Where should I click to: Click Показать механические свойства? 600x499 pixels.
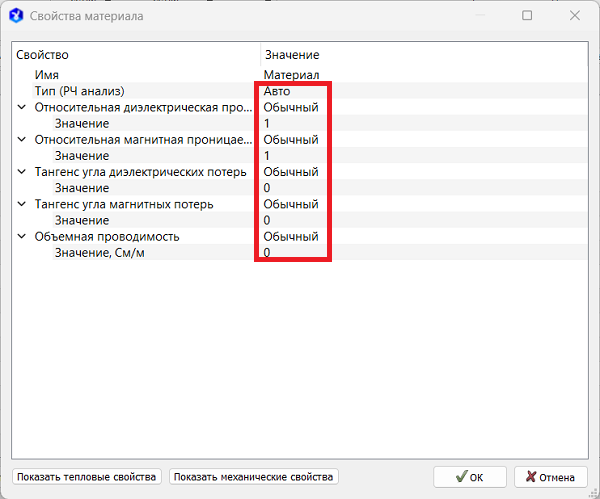pyautogui.click(x=254, y=477)
